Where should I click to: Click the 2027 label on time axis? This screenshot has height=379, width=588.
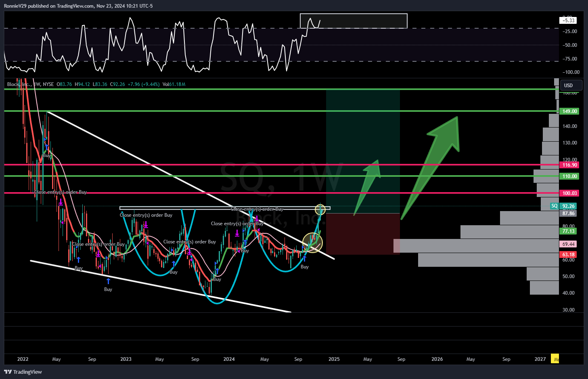[x=540, y=359]
